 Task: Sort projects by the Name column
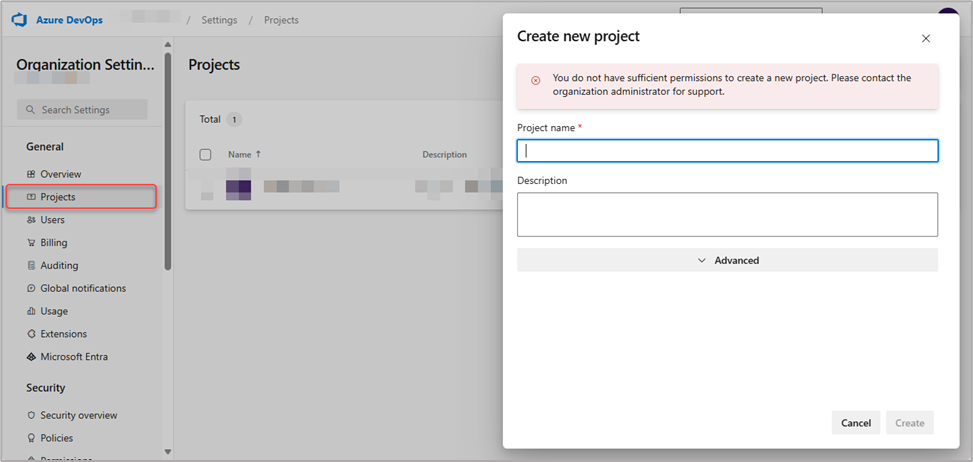[240, 155]
